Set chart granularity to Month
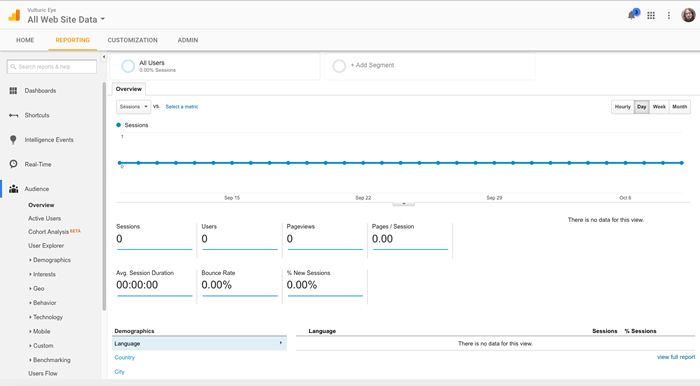Image resolution: width=700 pixels, height=386 pixels. click(679, 107)
